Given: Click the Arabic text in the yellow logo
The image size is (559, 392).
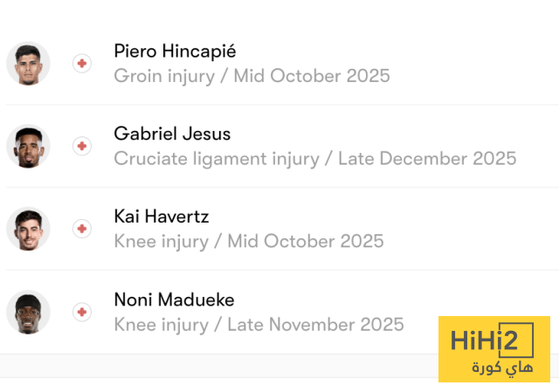Looking at the screenshot, I should pos(500,368).
